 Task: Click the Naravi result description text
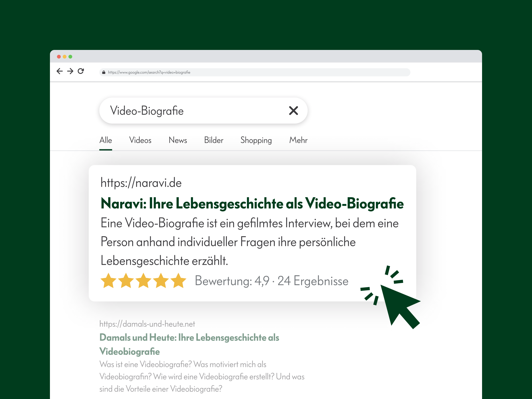point(249,242)
